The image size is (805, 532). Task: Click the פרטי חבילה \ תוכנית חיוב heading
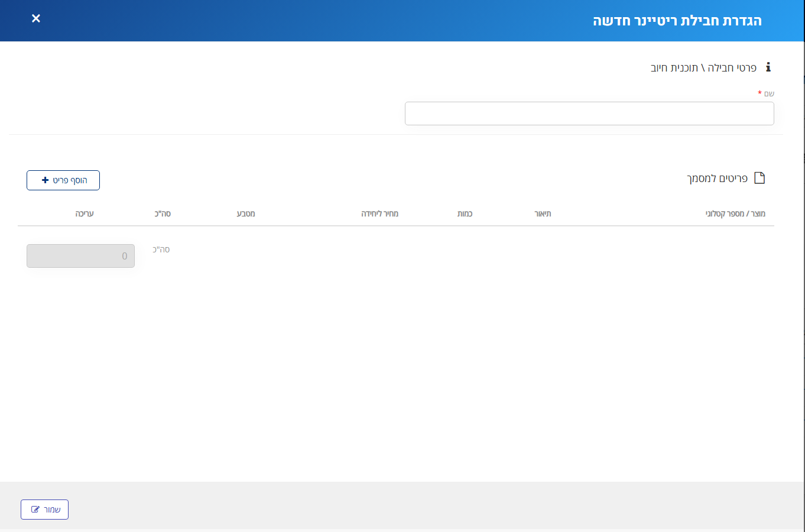click(703, 67)
